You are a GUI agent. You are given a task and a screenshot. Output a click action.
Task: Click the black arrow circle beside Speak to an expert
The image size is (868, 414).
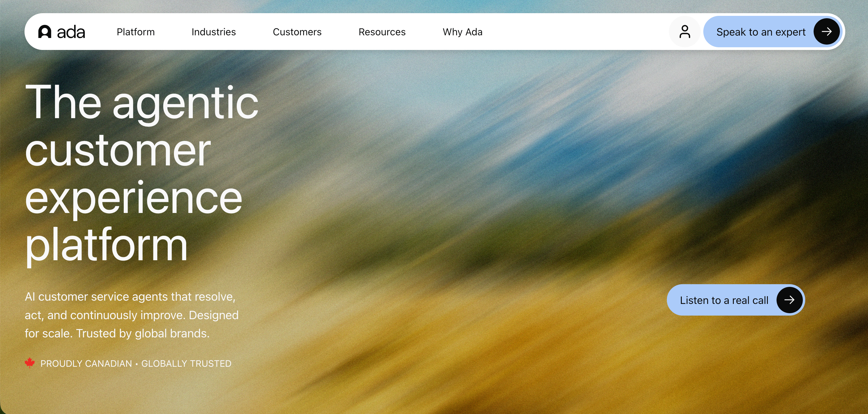[x=826, y=32]
